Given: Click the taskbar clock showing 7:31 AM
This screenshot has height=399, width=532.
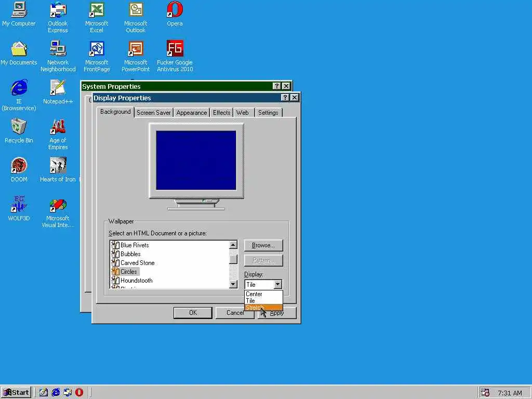Looking at the screenshot, I should pos(510,393).
